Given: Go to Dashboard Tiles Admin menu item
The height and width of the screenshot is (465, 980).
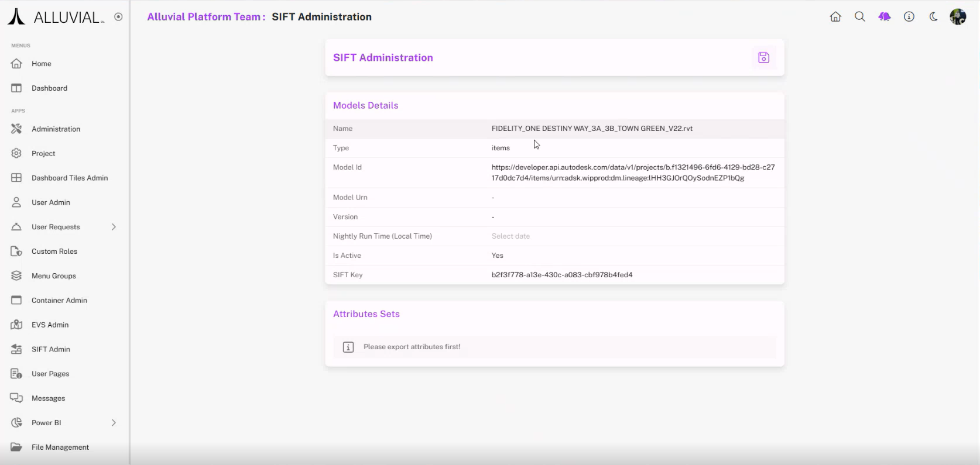Looking at the screenshot, I should click(x=69, y=178).
